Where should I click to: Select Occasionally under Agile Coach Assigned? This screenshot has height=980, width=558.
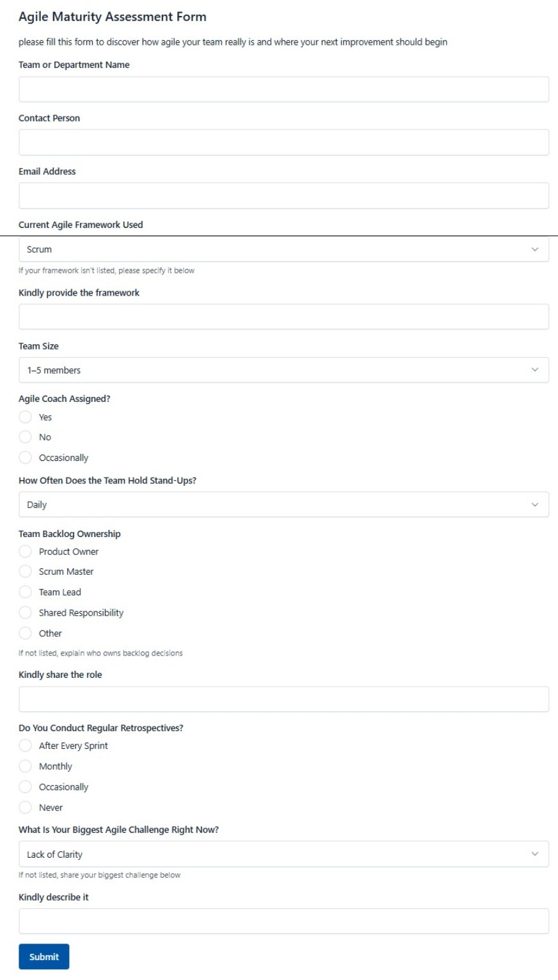tap(26, 457)
